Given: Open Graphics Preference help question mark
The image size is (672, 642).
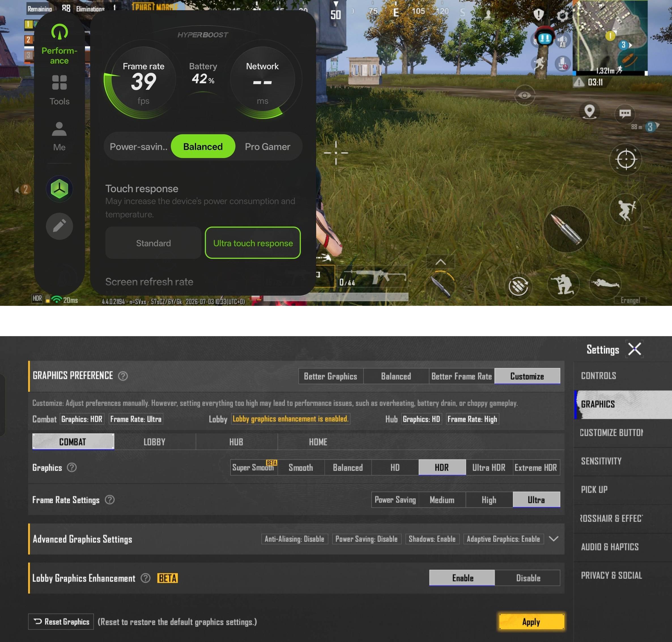Looking at the screenshot, I should coord(123,376).
